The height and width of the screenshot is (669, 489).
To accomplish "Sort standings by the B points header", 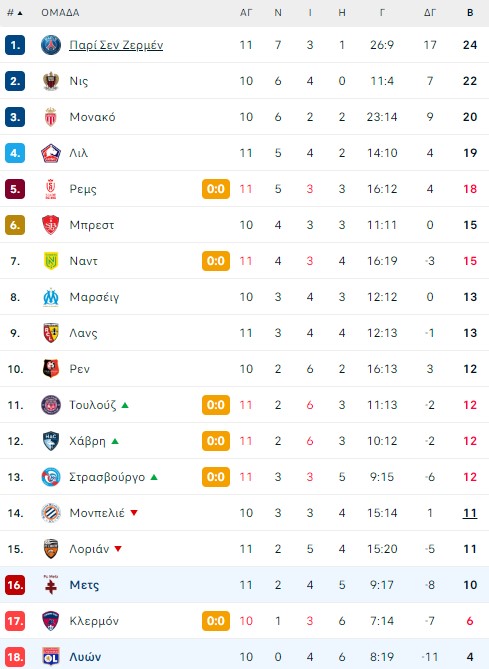I will pyautogui.click(x=470, y=13).
